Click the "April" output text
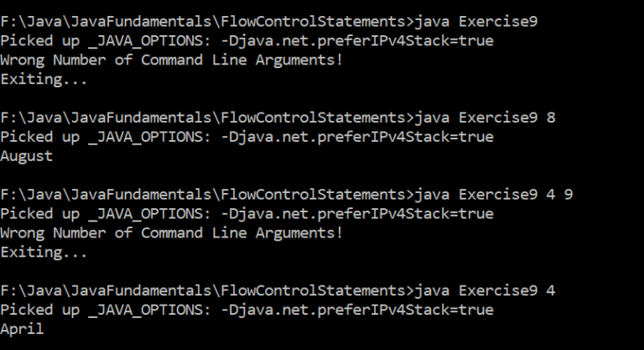The image size is (644, 350). click(23, 330)
